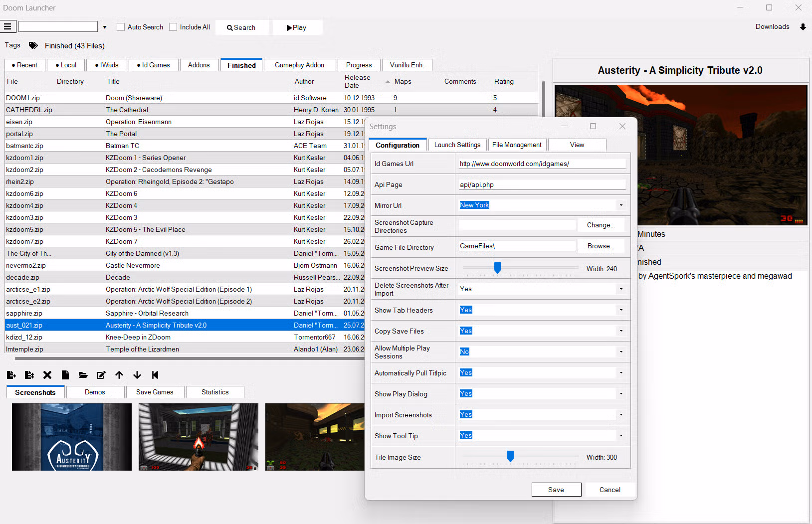Click the open folder icon in screenshot toolbar
Screen dimensions: 812x524
[83, 375]
